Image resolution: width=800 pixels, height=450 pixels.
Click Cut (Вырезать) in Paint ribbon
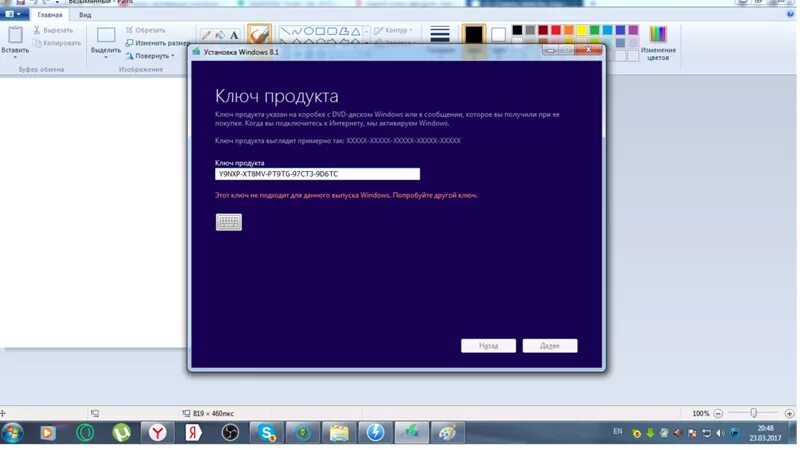tap(53, 30)
